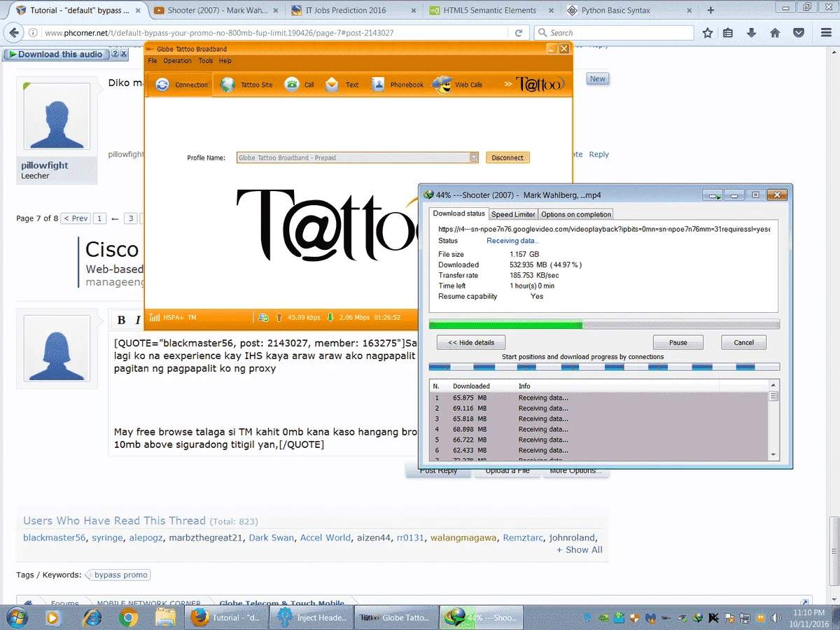Open Internet Explorer from taskbar
Viewport: 840px width, 630px height.
point(91,617)
